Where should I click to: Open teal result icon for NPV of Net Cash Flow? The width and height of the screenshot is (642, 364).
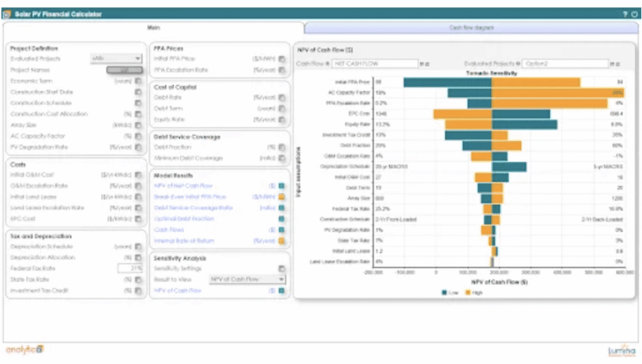pos(282,185)
